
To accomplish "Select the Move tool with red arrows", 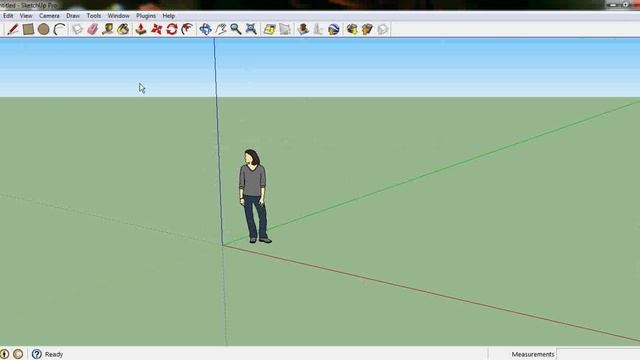I will click(x=156, y=29).
